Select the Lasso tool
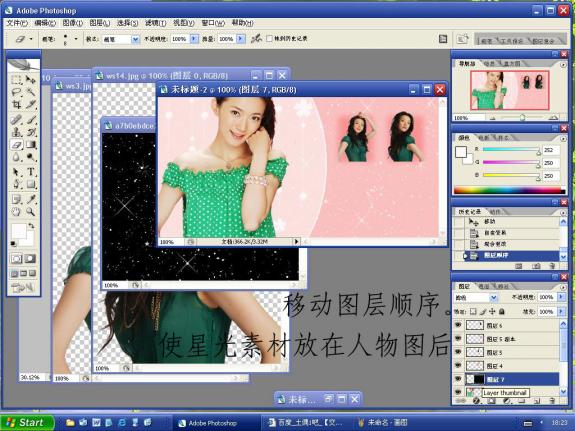This screenshot has height=431, width=575. [17, 92]
